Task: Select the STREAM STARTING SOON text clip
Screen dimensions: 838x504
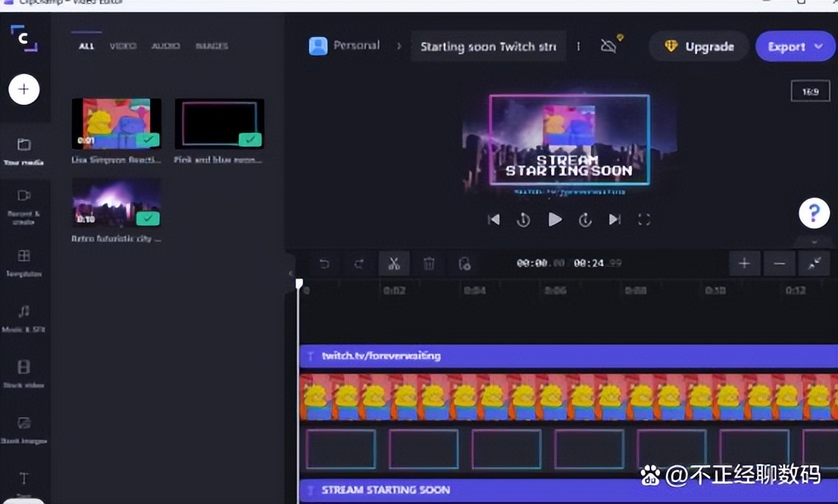Action: [x=568, y=491]
